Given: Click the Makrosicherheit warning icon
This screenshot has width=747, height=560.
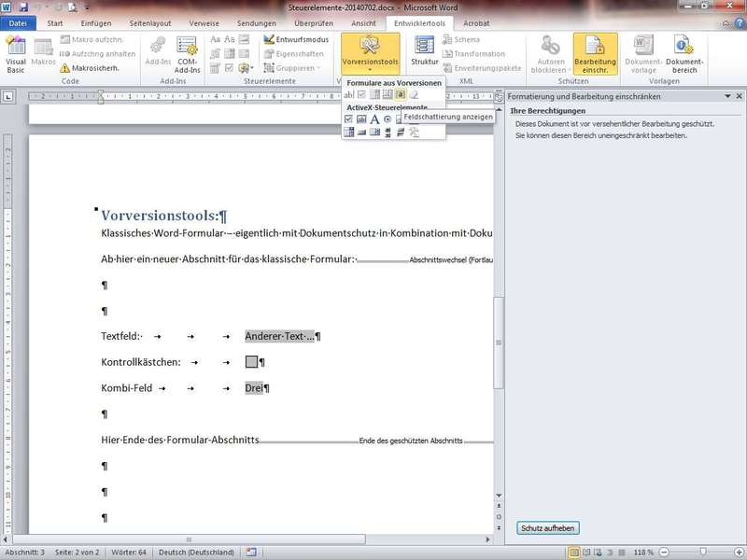Looking at the screenshot, I should (65, 68).
